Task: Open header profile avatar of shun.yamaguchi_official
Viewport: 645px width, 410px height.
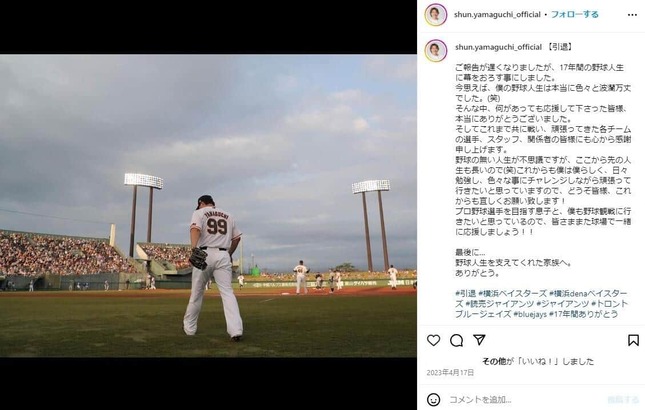Action: point(436,15)
